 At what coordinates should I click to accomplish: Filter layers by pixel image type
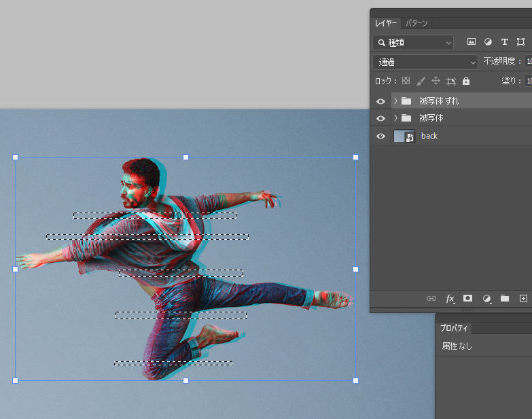[x=472, y=42]
